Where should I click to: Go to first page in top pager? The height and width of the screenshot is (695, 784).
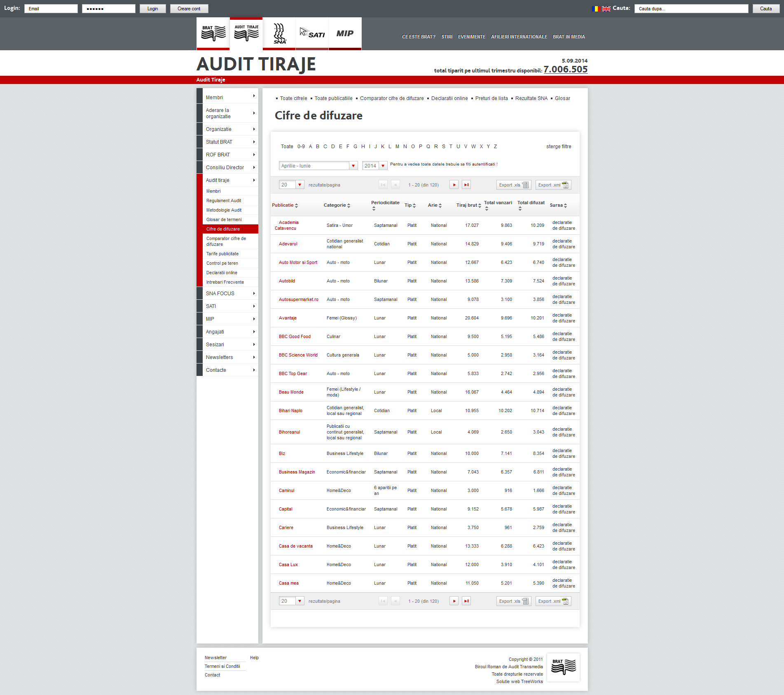pos(383,185)
